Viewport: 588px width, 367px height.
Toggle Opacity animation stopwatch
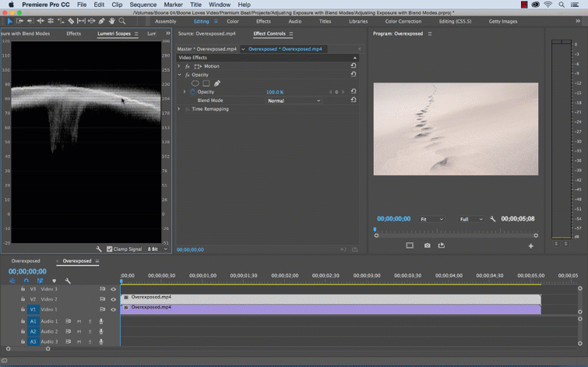tap(192, 92)
